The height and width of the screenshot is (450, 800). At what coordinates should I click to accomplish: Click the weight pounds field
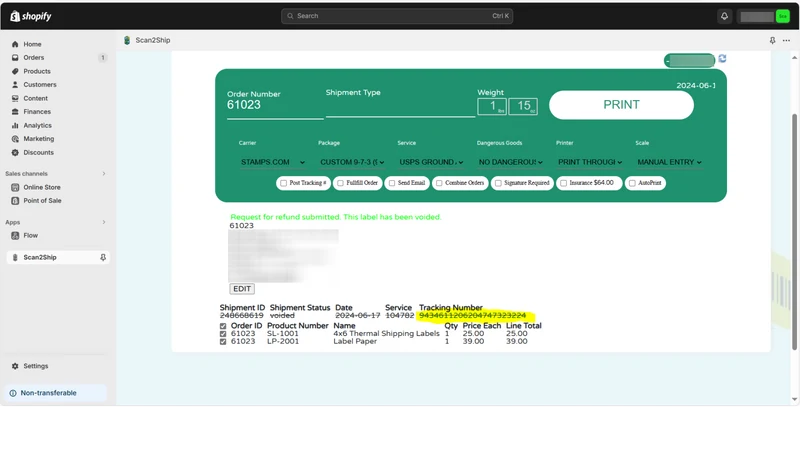492,106
